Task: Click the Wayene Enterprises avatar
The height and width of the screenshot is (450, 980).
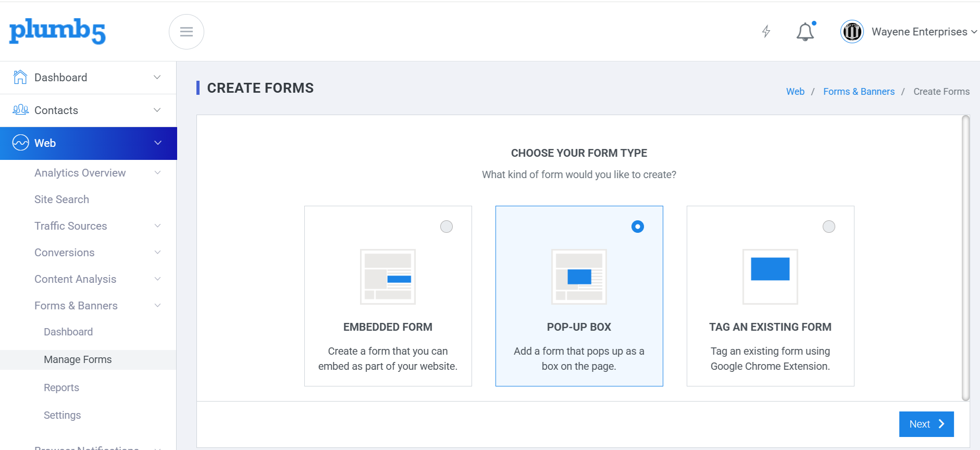Action: click(852, 32)
